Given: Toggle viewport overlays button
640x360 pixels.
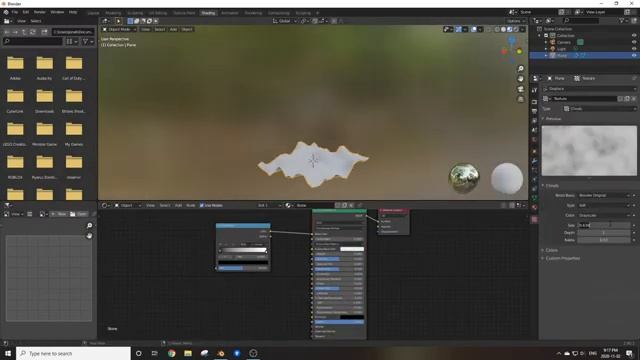Looking at the screenshot, I should pyautogui.click(x=473, y=29).
